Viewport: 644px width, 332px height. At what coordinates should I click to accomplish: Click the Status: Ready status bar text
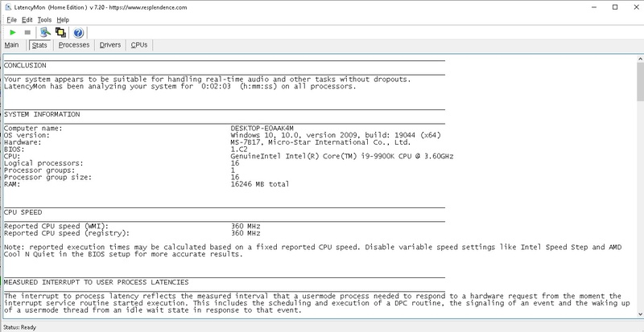tap(19, 327)
